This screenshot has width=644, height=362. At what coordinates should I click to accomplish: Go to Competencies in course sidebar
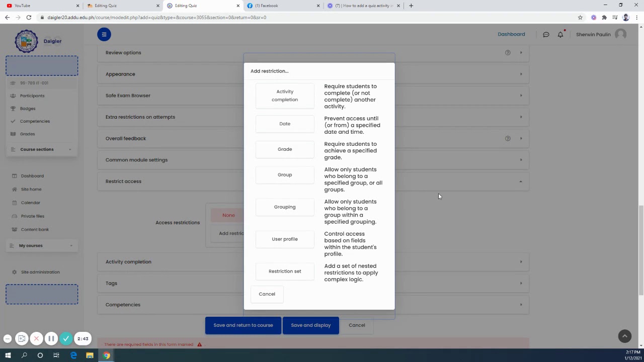35,121
